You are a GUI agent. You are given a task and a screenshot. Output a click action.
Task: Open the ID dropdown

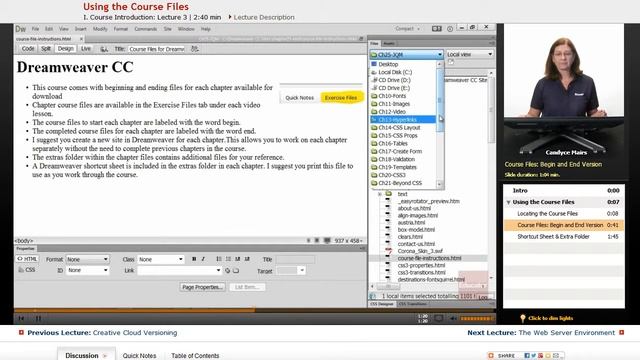click(x=87, y=270)
